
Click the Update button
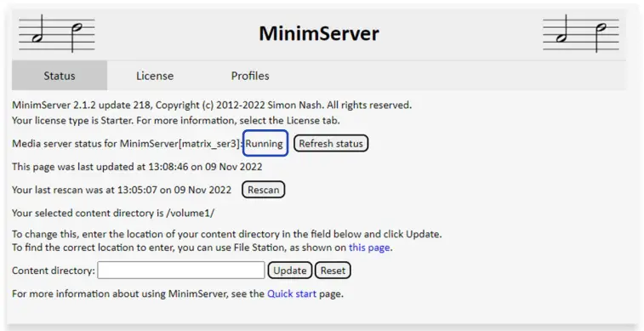pyautogui.click(x=290, y=271)
